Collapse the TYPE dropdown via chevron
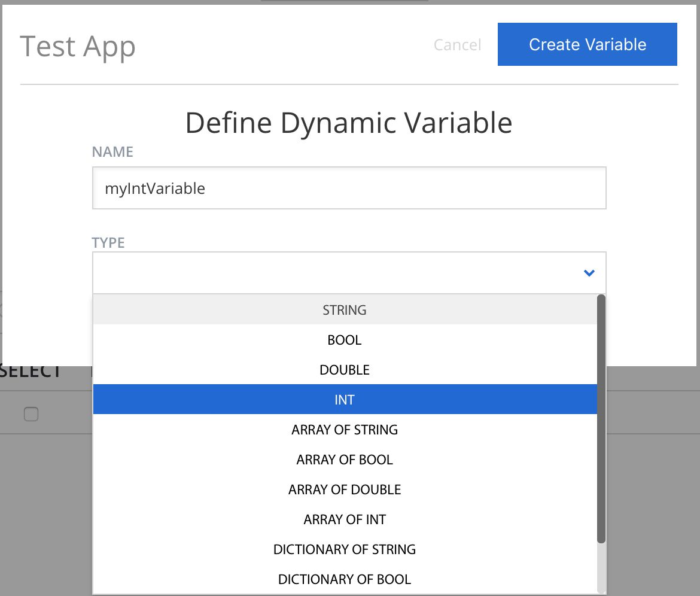 [x=589, y=273]
